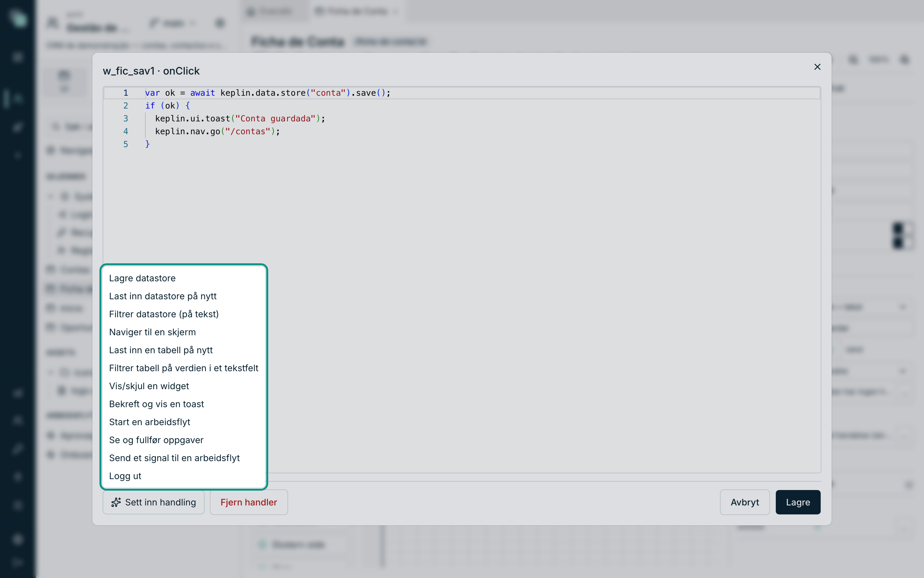Click the "if (ok) {" code line
The height and width of the screenshot is (578, 924).
pos(167,106)
